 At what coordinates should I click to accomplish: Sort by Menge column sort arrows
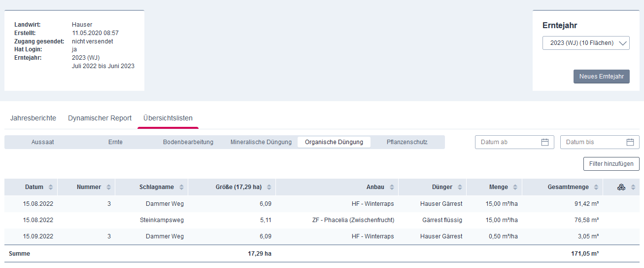515,188
